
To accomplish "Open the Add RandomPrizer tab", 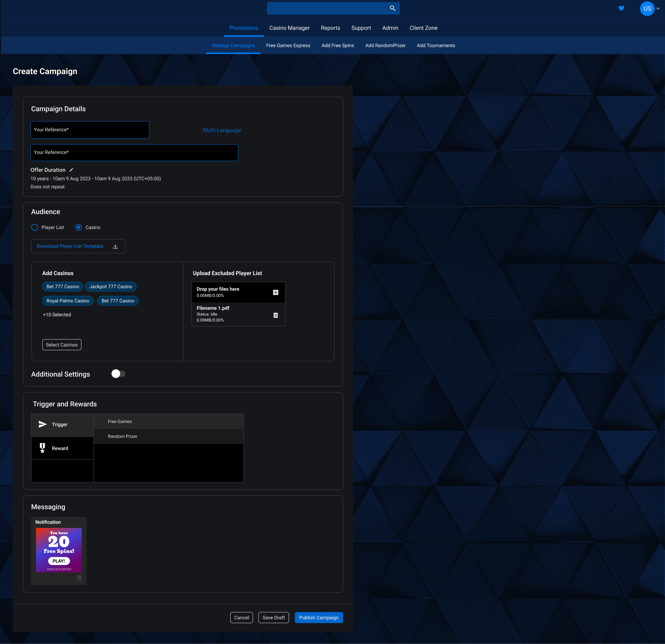I will 385,45.
